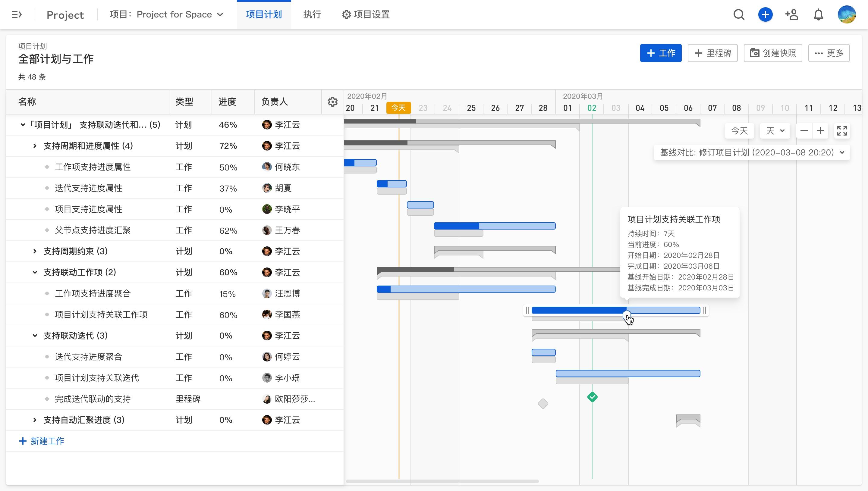Open the 基线对比 baseline comparison dropdown
Screen dimensions: 868x491
click(752, 153)
